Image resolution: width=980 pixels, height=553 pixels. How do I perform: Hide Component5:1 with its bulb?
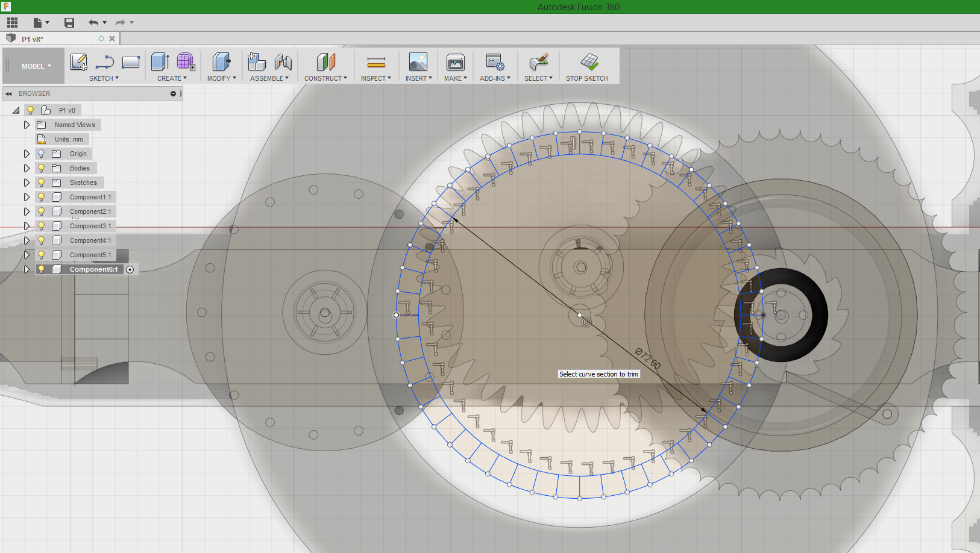coord(41,255)
